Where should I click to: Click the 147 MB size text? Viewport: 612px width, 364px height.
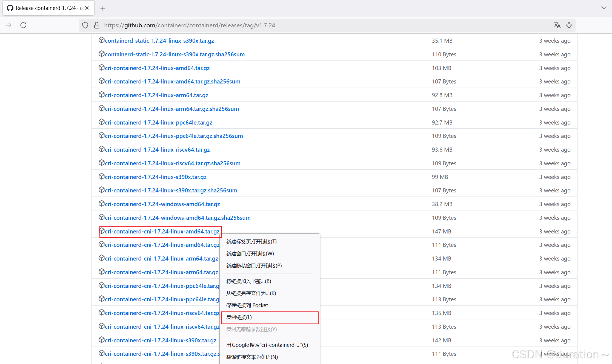point(442,231)
